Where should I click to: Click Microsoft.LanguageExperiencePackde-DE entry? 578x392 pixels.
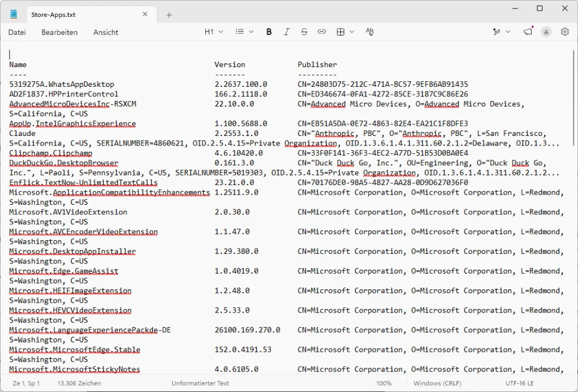point(90,330)
